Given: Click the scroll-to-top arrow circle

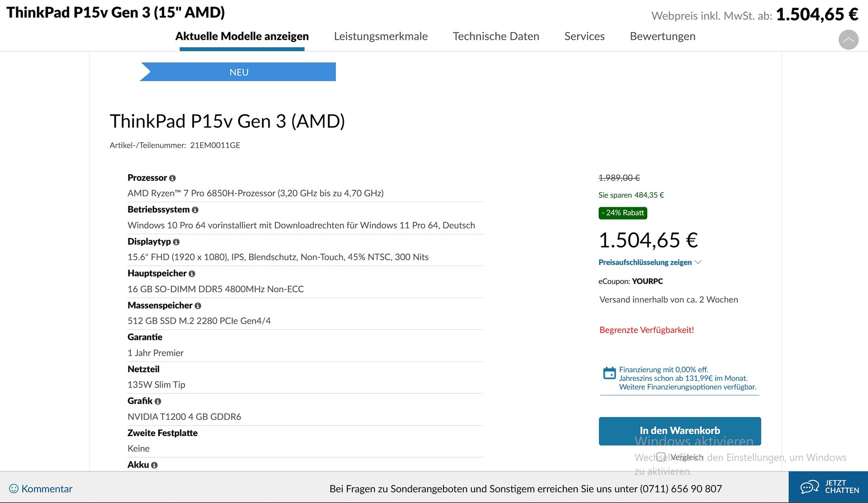Looking at the screenshot, I should [x=848, y=40].
